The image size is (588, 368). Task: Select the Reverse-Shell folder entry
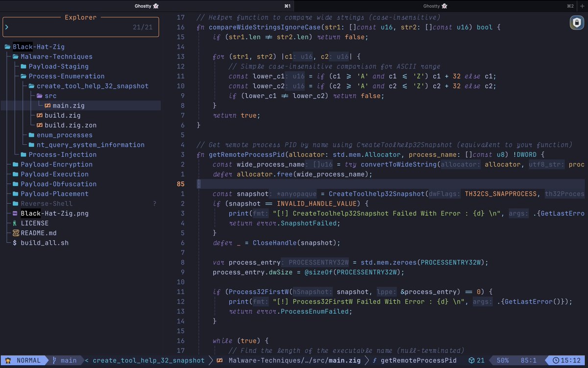pyautogui.click(x=47, y=203)
